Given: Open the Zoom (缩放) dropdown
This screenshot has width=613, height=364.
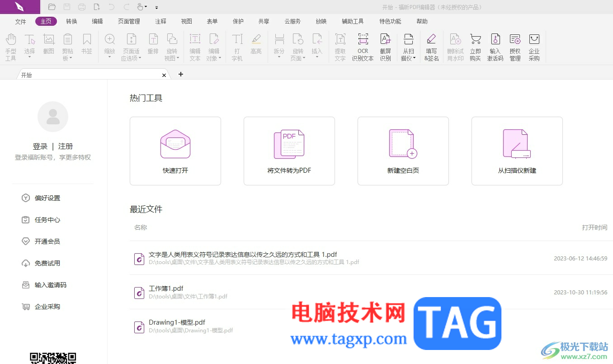Looking at the screenshot, I should (110, 57).
